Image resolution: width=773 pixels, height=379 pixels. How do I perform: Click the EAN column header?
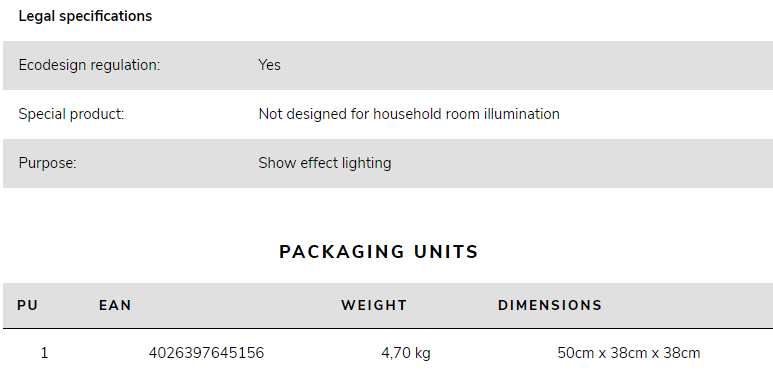point(115,306)
